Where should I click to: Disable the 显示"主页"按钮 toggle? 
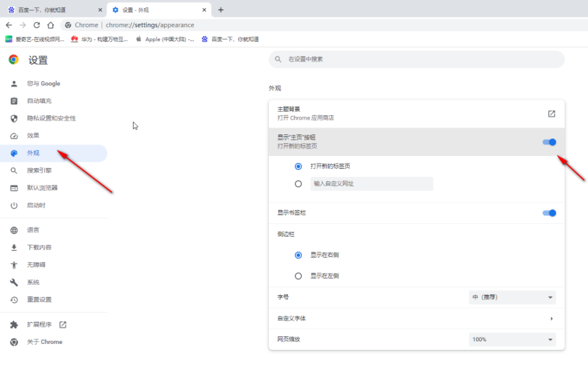coord(548,142)
